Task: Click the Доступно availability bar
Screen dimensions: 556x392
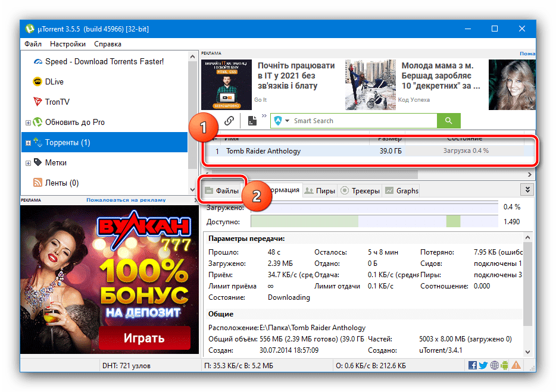Action: (374, 221)
